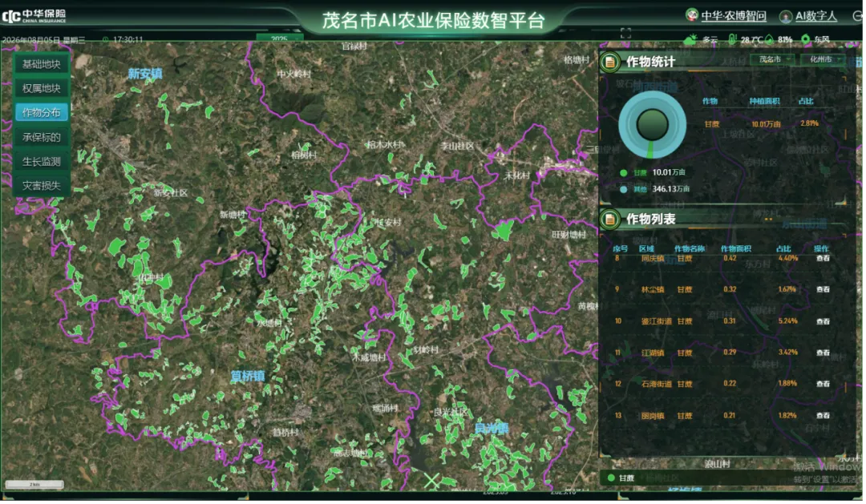The width and height of the screenshot is (866, 504).
Task: Click the humidity droplet icon
Action: tap(770, 39)
